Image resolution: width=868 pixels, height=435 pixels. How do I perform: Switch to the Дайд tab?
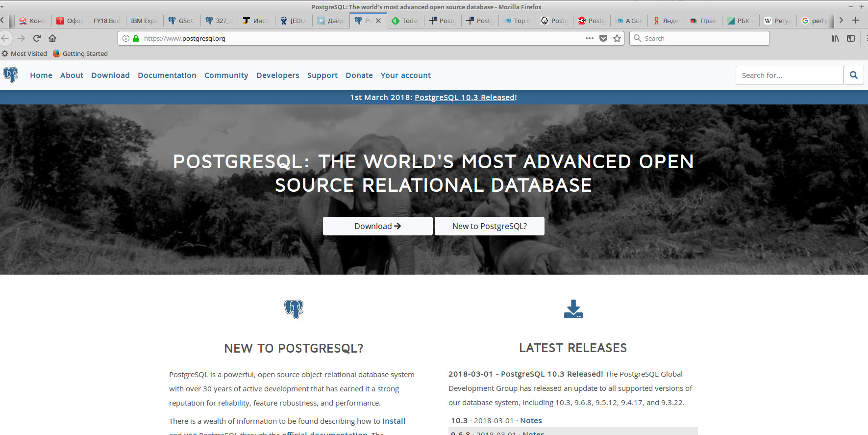point(331,21)
